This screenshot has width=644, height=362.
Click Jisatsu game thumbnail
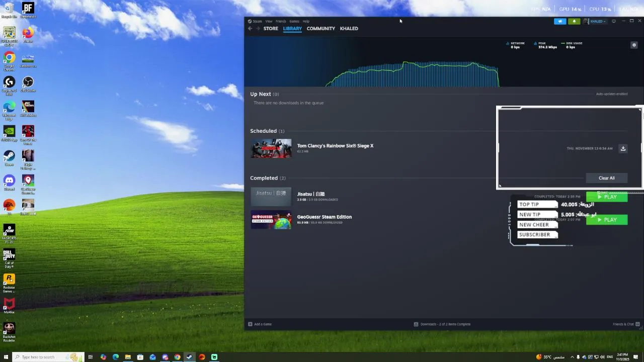pyautogui.click(x=271, y=197)
